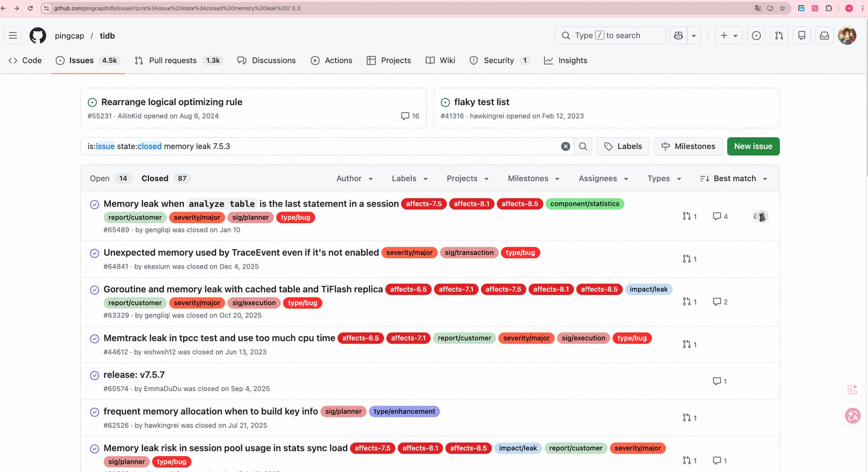Open the issues shortcut icon in header
Image resolution: width=868 pixels, height=472 pixels.
(756, 36)
